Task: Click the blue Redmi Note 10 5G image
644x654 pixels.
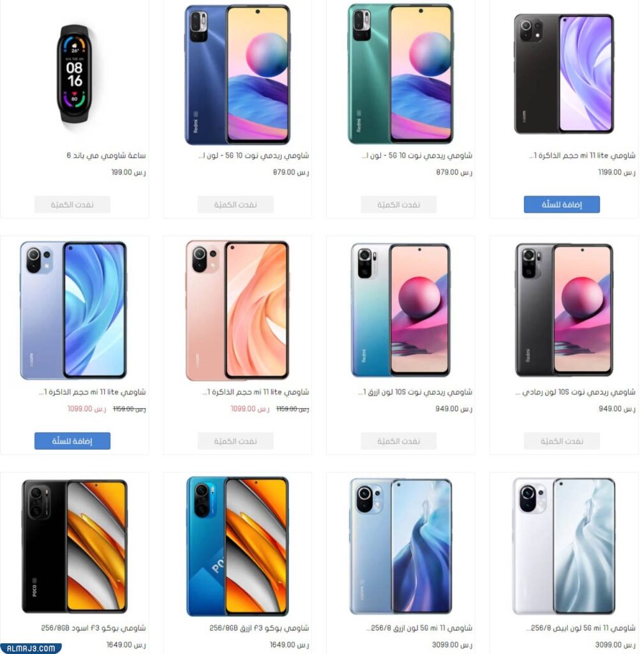Action: click(x=237, y=74)
